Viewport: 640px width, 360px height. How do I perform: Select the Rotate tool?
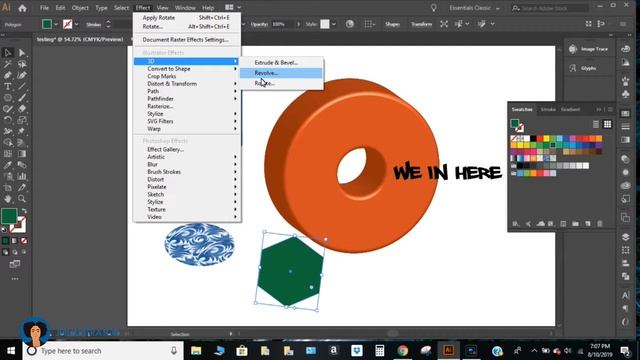8,120
